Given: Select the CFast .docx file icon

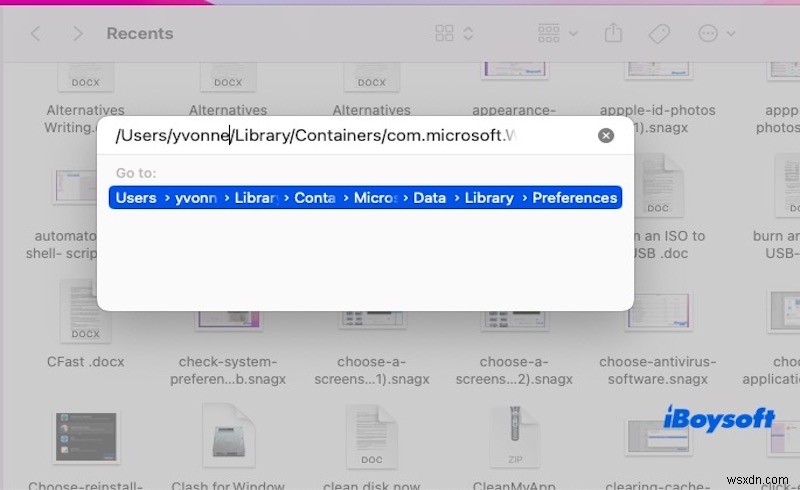Looking at the screenshot, I should click(85, 312).
